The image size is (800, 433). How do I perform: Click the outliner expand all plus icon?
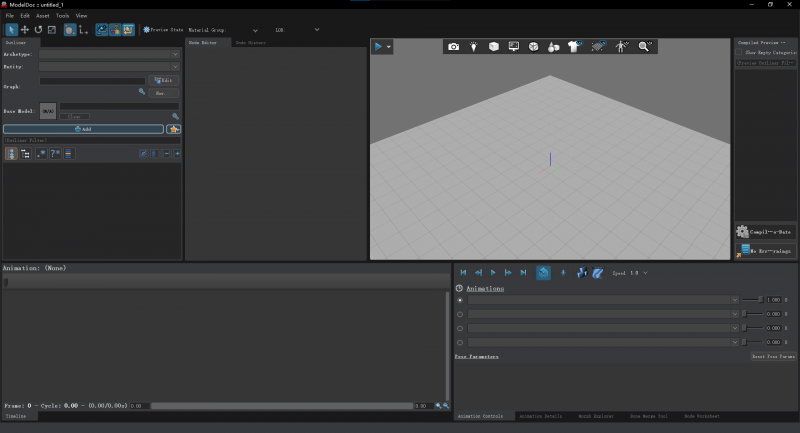click(x=177, y=154)
